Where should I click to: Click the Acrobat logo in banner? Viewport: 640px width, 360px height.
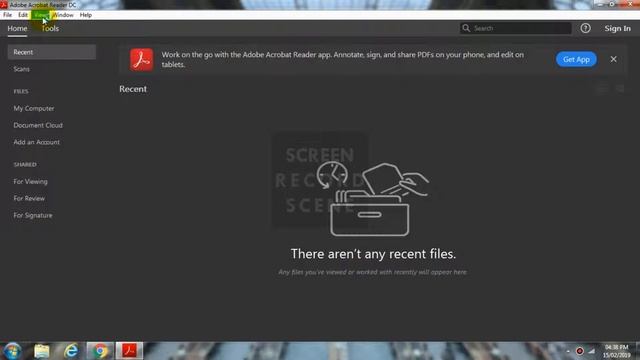pos(142,60)
